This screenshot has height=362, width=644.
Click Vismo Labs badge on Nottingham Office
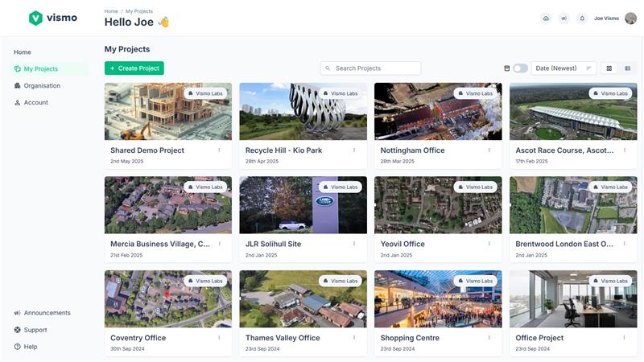(476, 93)
